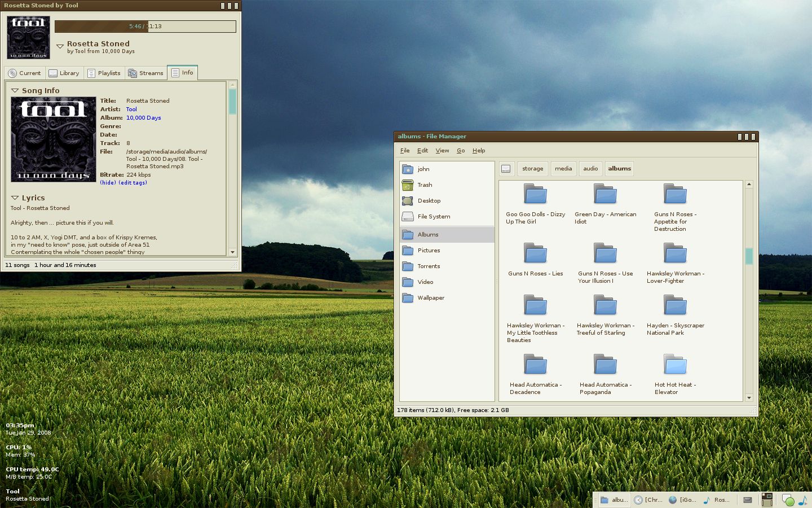Select Goo Goo Dolls - Dizzy Up The Girl folder

(x=535, y=204)
